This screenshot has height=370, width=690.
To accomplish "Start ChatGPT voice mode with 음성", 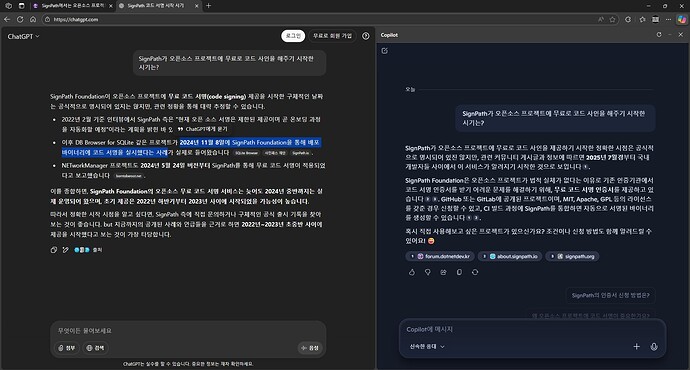I will tap(310, 348).
